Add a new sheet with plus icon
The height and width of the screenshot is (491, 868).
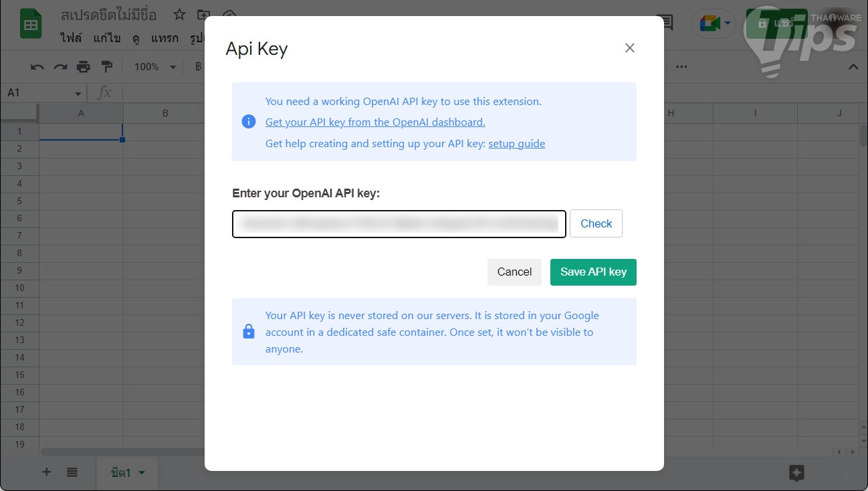click(47, 472)
